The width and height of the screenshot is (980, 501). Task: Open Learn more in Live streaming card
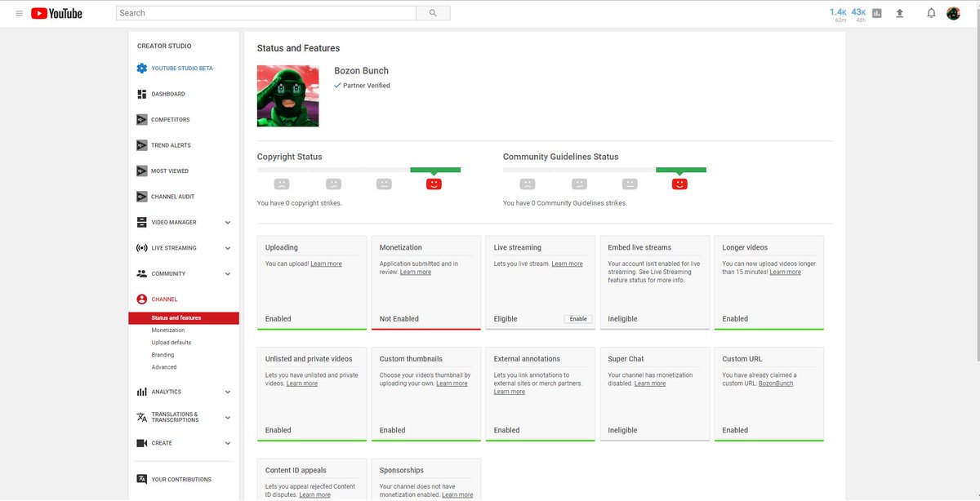pyautogui.click(x=567, y=264)
